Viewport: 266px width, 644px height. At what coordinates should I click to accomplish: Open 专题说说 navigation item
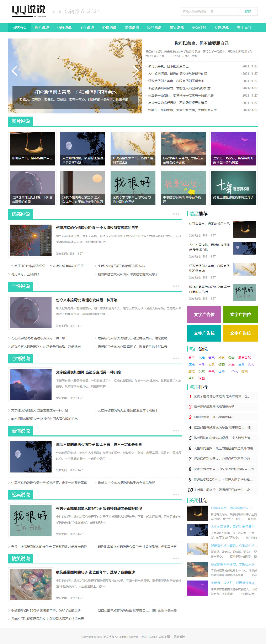click(x=222, y=27)
